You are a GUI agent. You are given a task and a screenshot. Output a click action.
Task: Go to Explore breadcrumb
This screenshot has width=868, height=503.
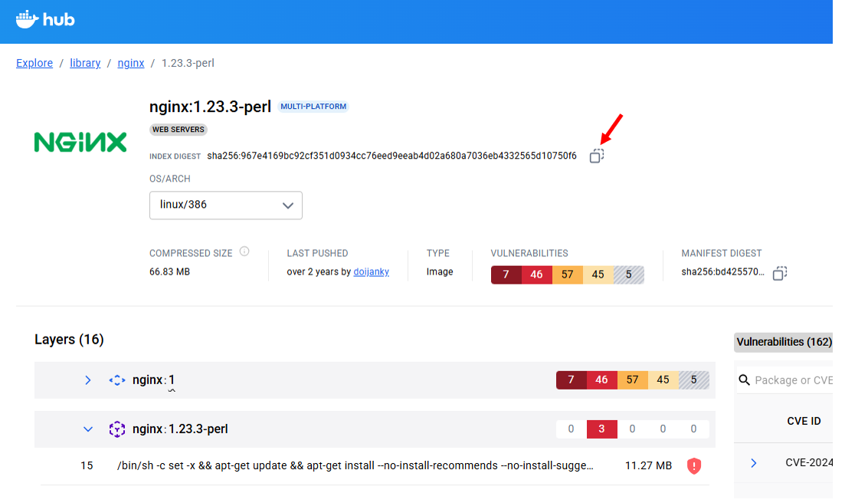[x=34, y=63]
